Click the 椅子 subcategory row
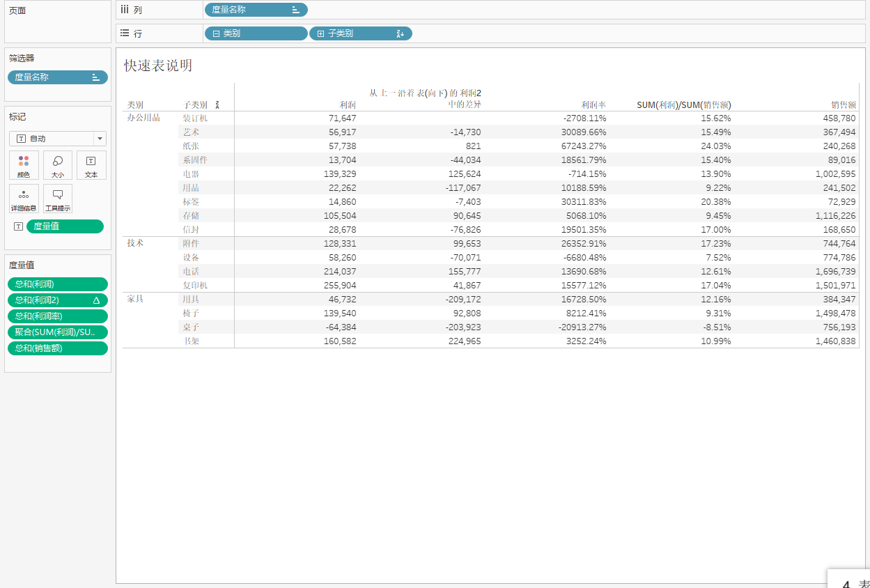Screen dimensions: 870x588 (x=191, y=314)
